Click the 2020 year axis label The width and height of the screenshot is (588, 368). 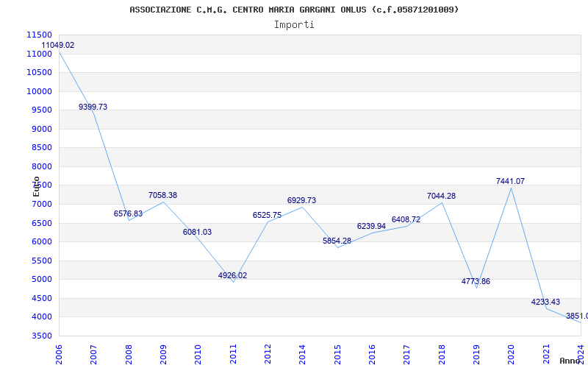[511, 355]
